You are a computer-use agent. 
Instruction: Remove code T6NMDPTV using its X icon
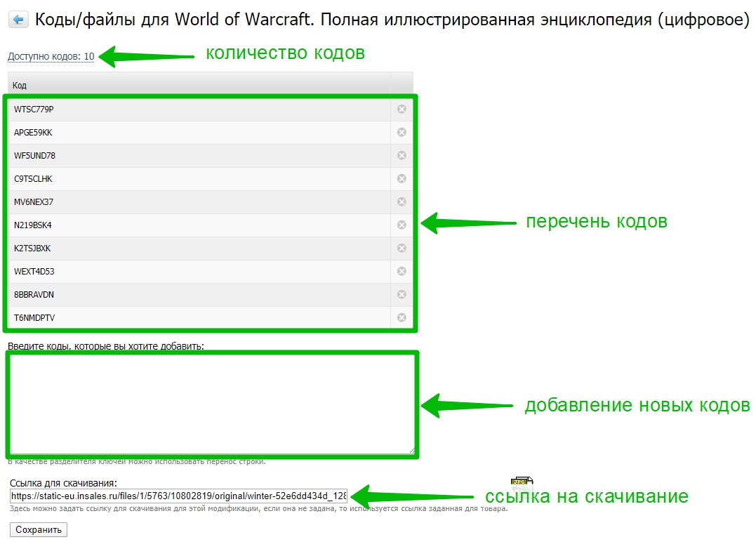402,317
